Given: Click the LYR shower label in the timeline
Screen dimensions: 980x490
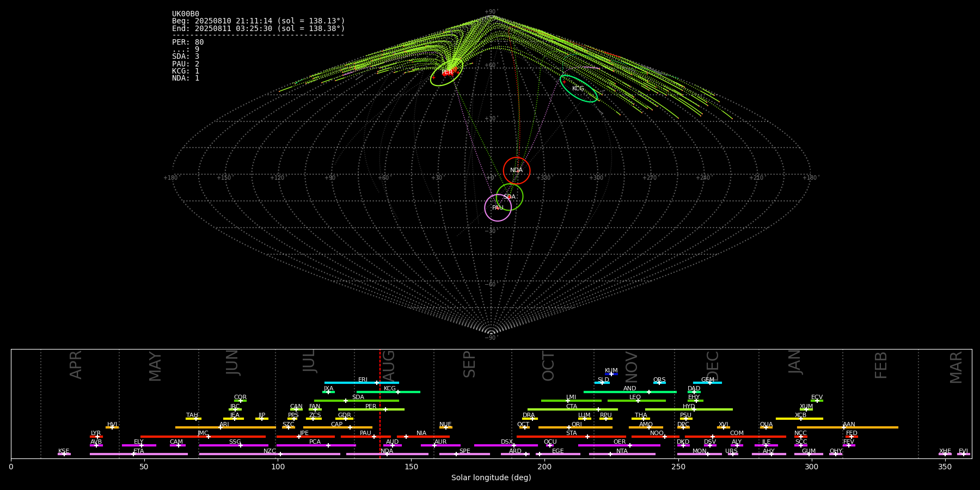Looking at the screenshot, I should tap(96, 433).
